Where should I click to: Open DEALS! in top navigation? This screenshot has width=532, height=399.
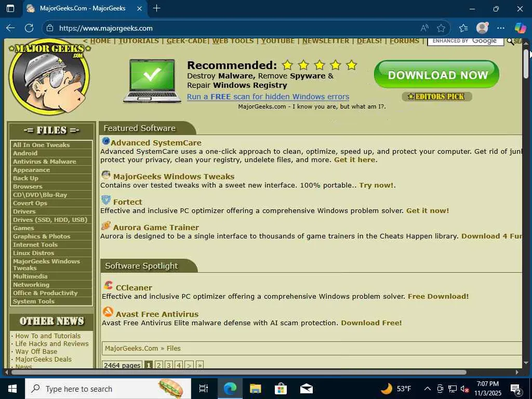pos(369,41)
